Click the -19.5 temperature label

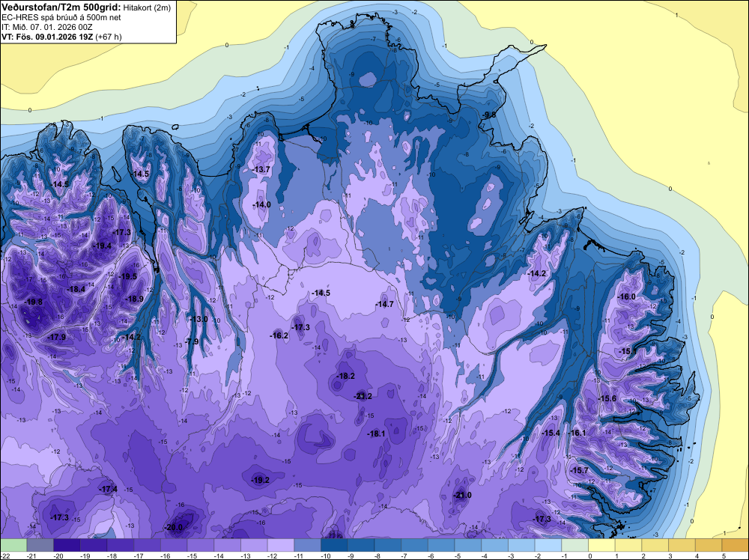(x=127, y=276)
